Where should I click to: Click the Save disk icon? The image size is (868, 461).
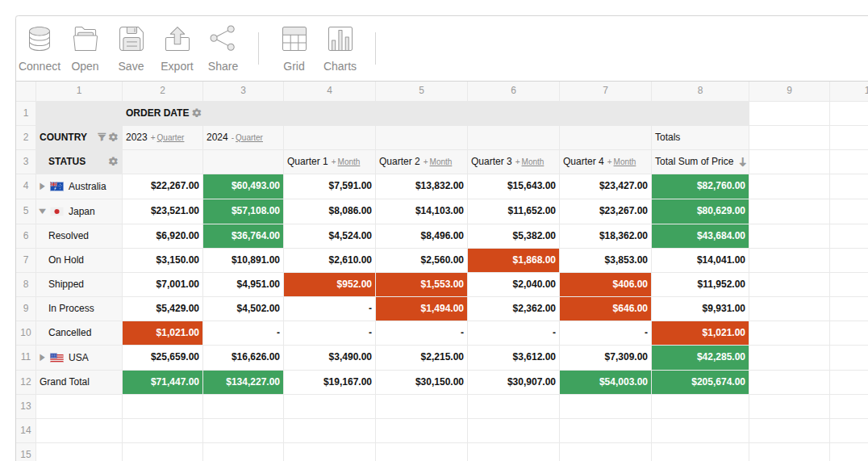[x=131, y=40]
